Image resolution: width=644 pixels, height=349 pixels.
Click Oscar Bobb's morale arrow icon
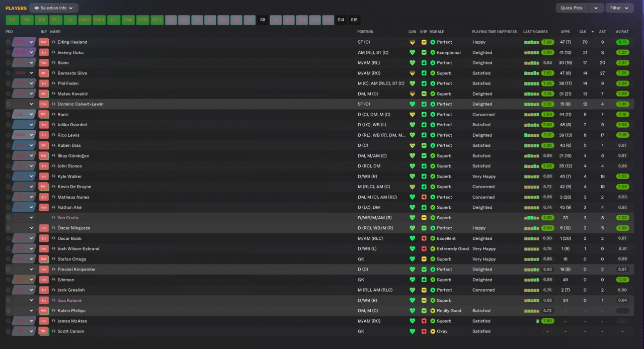tap(433, 238)
